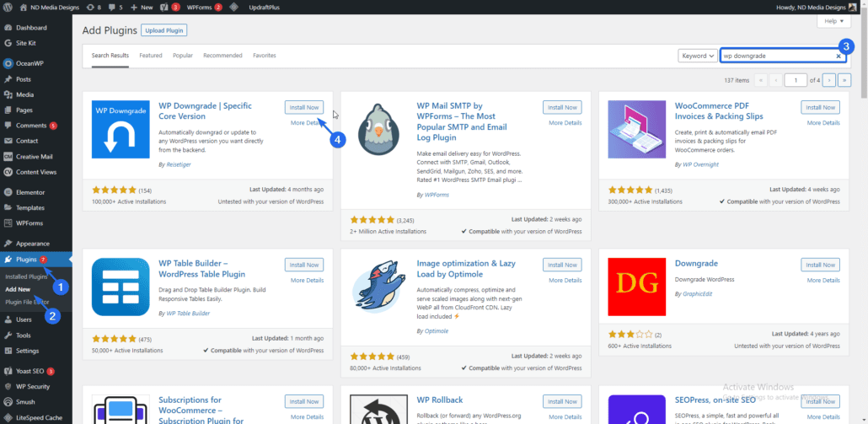The height and width of the screenshot is (424, 868).
Task: Open the WP Overnight author link
Action: (x=699, y=164)
